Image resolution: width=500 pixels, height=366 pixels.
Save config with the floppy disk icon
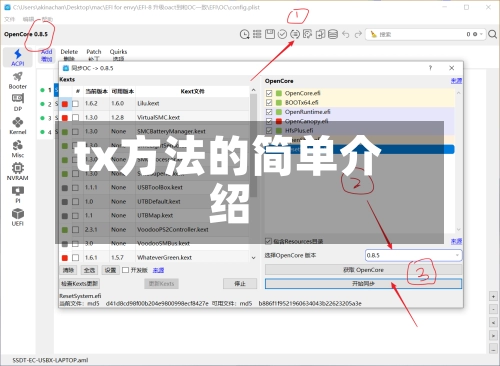coord(270,34)
